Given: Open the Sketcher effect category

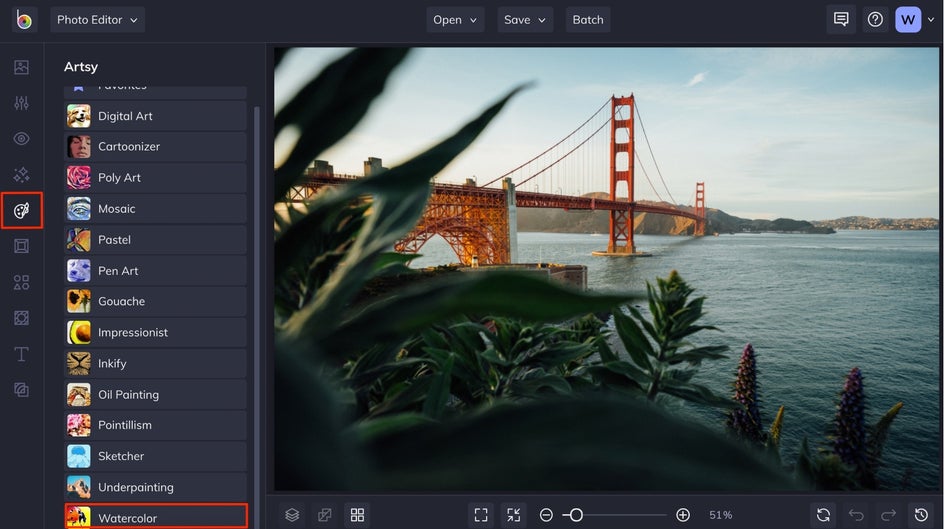Looking at the screenshot, I should tap(155, 456).
